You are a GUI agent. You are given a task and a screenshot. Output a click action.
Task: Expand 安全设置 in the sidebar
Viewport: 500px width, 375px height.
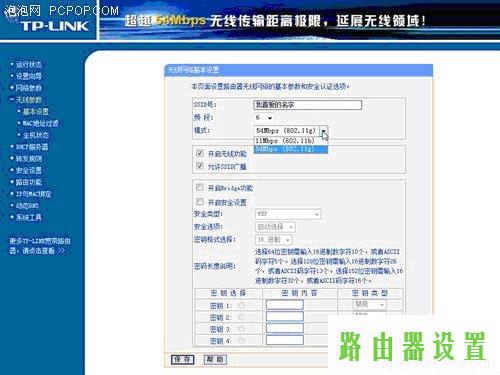point(29,170)
